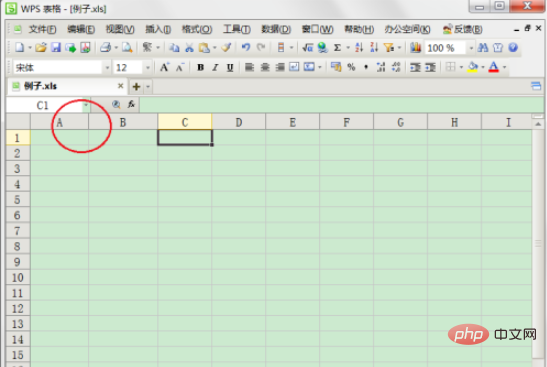Open the 数据(D) menu

coord(276,29)
